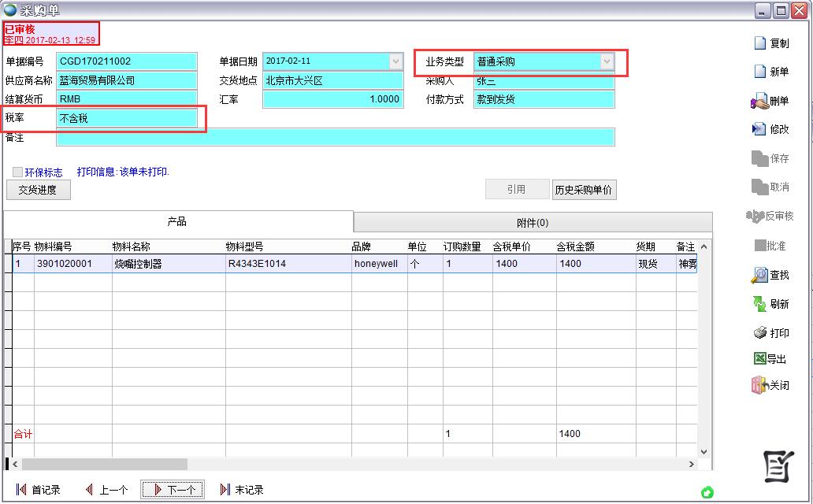Click the 交货进度 button
The width and height of the screenshot is (813, 504).
click(38, 190)
